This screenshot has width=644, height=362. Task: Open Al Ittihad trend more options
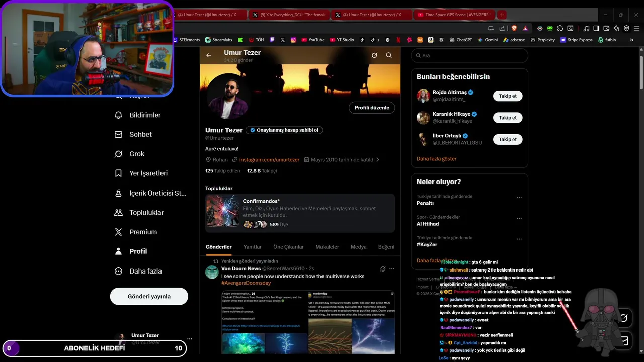(x=519, y=218)
